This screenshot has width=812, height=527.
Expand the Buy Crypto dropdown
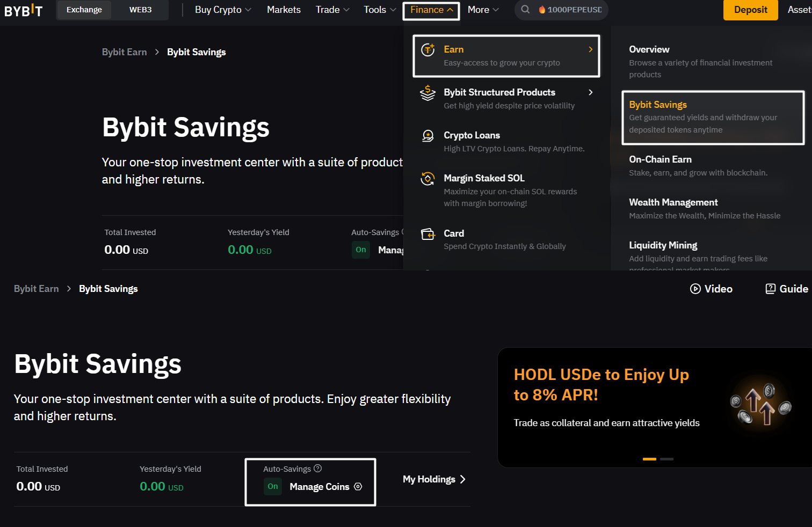pyautogui.click(x=223, y=10)
